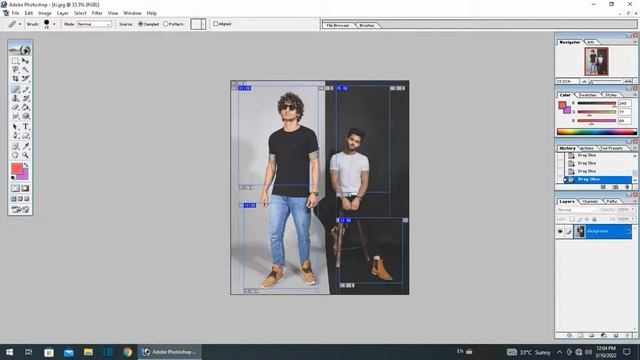This screenshot has width=640, height=360.
Task: Open the tool preset picker arrow
Action: 20,24
